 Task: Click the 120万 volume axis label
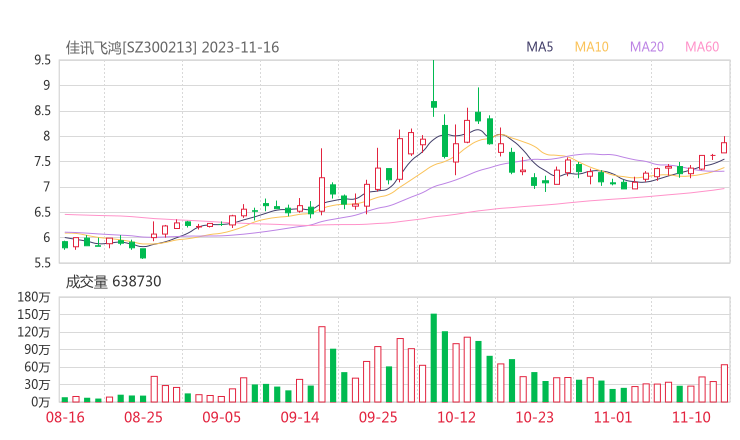click(x=34, y=332)
